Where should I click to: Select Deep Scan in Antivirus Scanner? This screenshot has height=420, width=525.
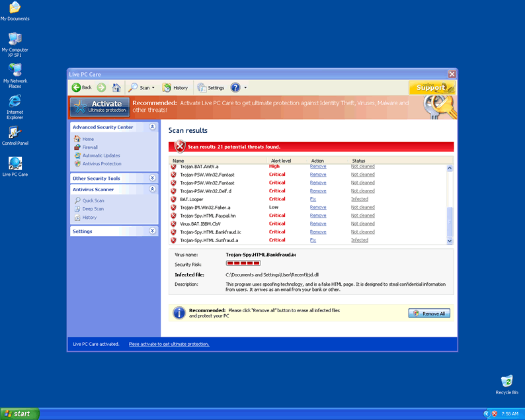93,209
